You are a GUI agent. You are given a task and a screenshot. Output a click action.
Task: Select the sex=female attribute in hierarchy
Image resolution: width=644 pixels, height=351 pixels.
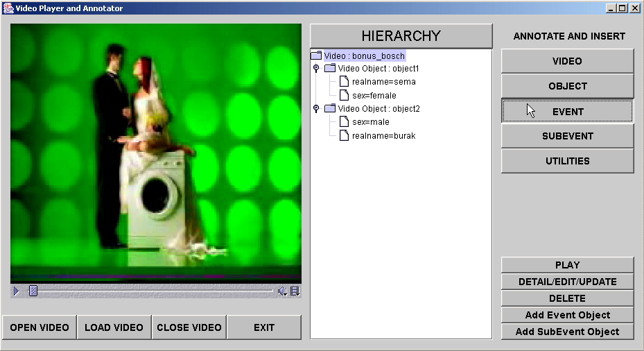[x=374, y=96]
